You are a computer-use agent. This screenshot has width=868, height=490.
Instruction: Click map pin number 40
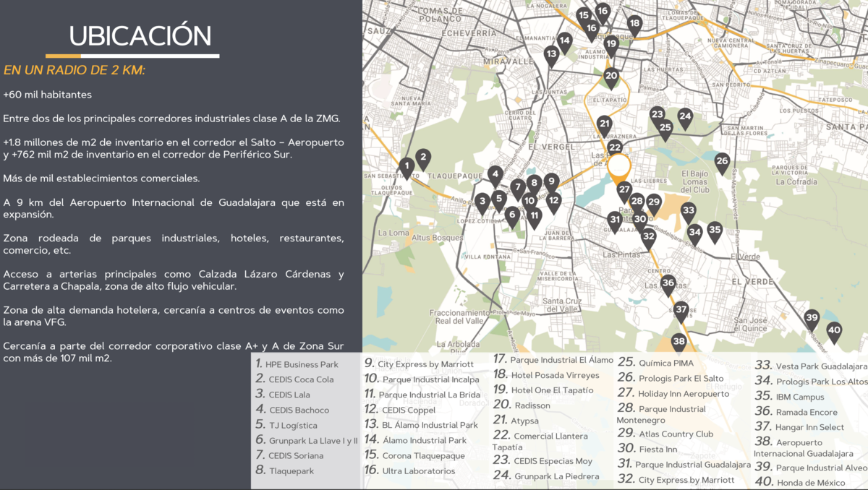tap(834, 331)
